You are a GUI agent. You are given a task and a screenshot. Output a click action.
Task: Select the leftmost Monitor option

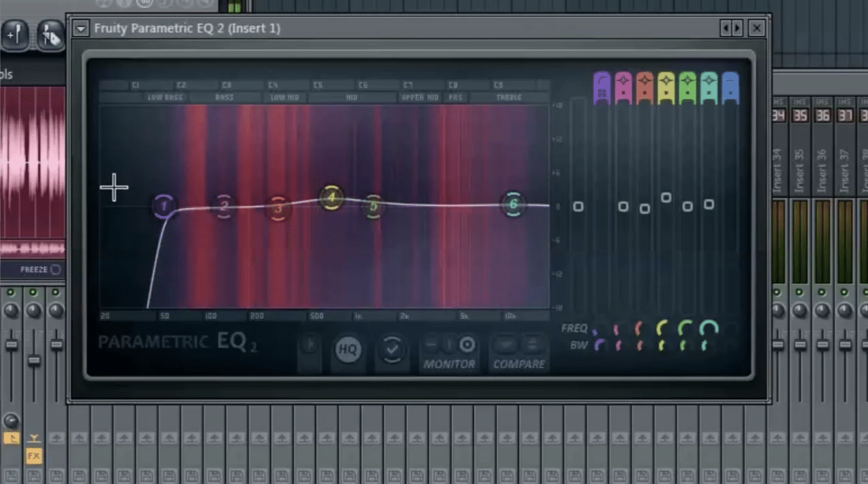click(431, 344)
